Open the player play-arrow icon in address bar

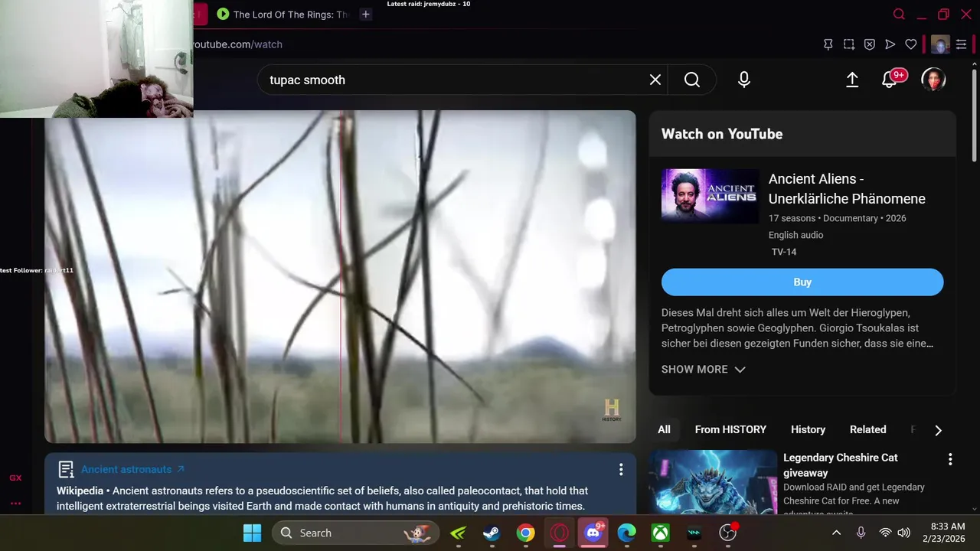click(890, 44)
